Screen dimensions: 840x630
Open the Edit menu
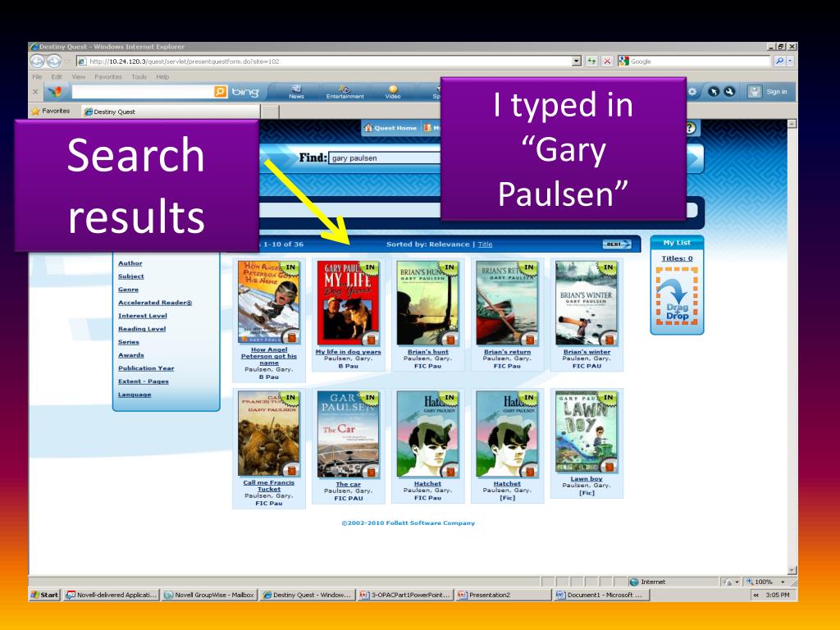tap(57, 76)
